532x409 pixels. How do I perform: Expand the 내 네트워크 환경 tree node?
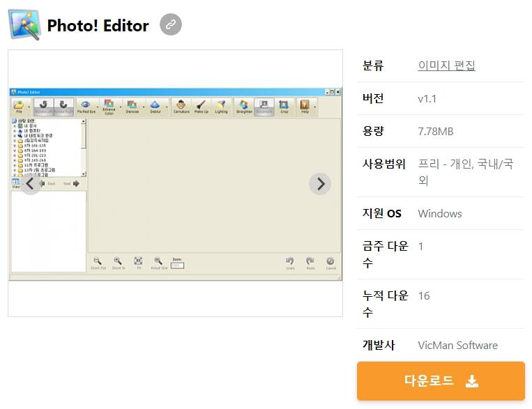click(15, 136)
